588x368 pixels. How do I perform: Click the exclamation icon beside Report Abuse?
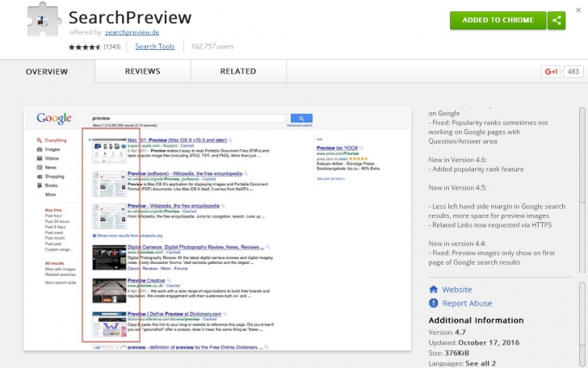(x=433, y=303)
